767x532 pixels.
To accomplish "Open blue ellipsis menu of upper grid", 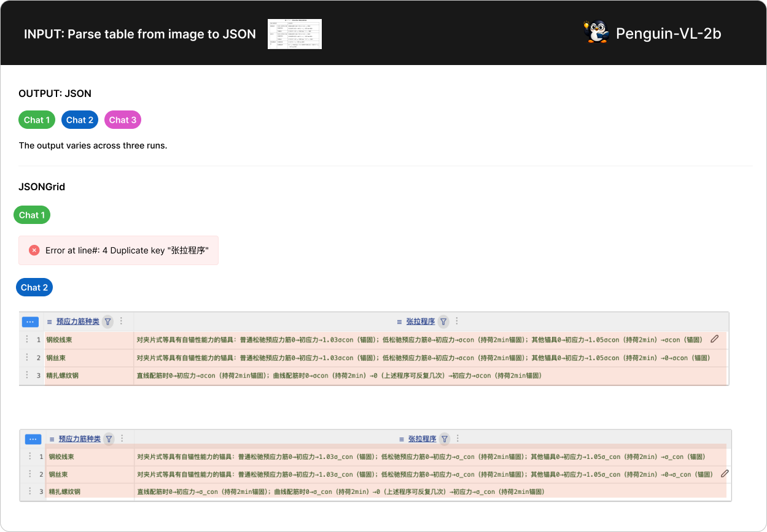I will coord(30,322).
